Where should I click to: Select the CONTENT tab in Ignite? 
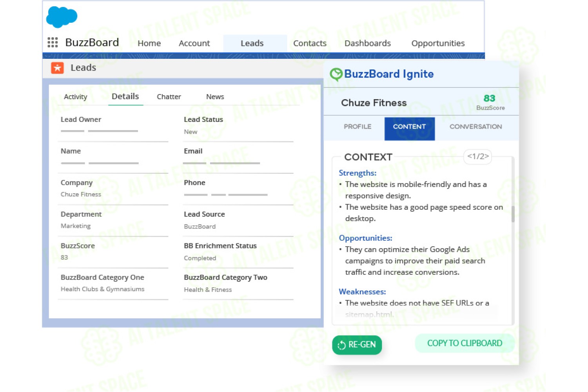409,129
